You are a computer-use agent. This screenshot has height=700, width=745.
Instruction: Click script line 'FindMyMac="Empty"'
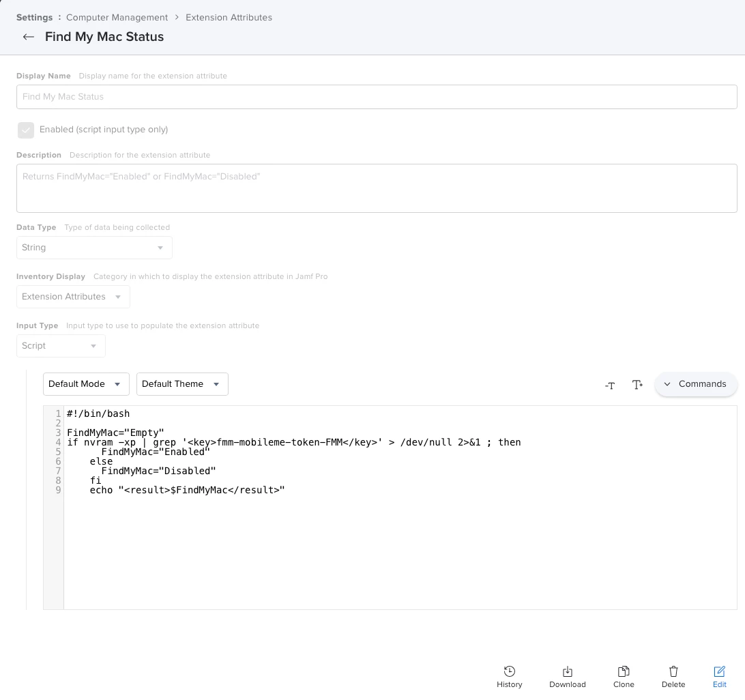point(115,433)
